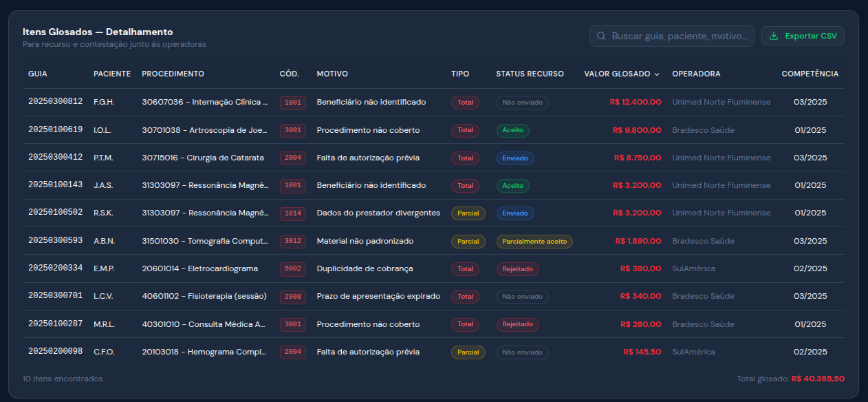This screenshot has height=402, width=868.
Task: Select the Status Recurso column header
Action: pos(530,74)
